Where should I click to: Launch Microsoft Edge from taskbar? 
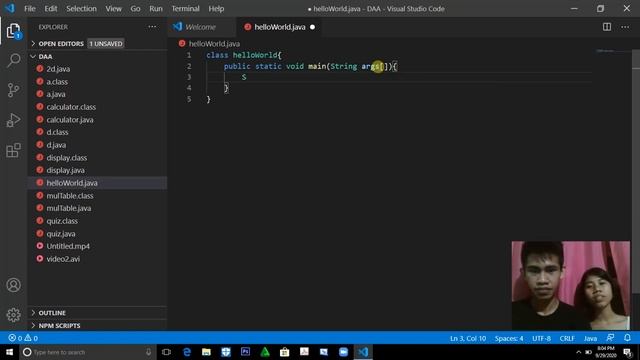click(x=187, y=352)
